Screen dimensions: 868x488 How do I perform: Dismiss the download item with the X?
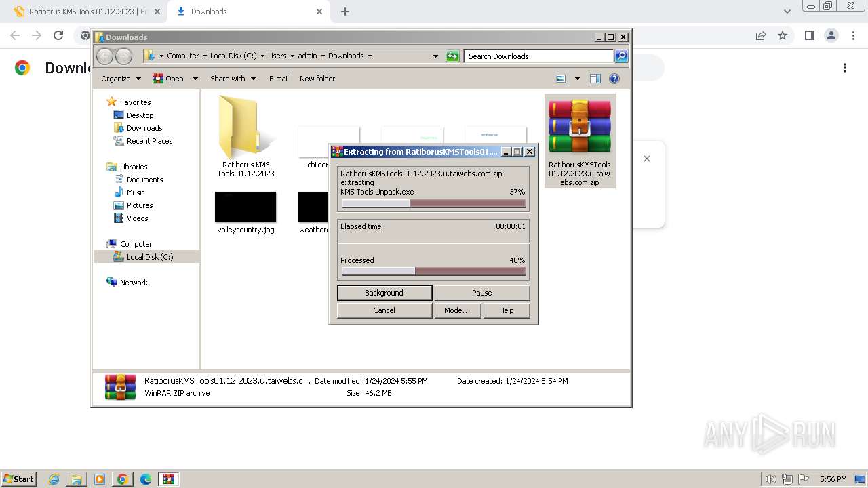(647, 159)
